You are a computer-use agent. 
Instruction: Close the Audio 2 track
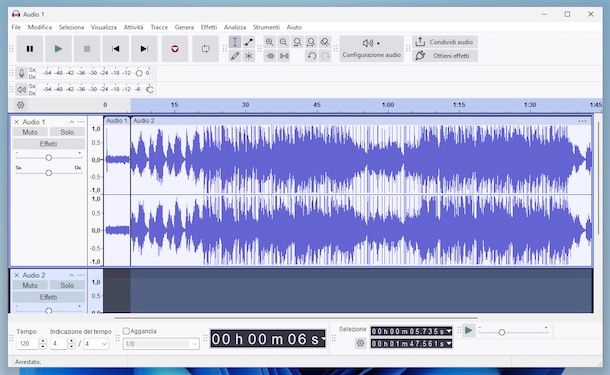tap(17, 275)
